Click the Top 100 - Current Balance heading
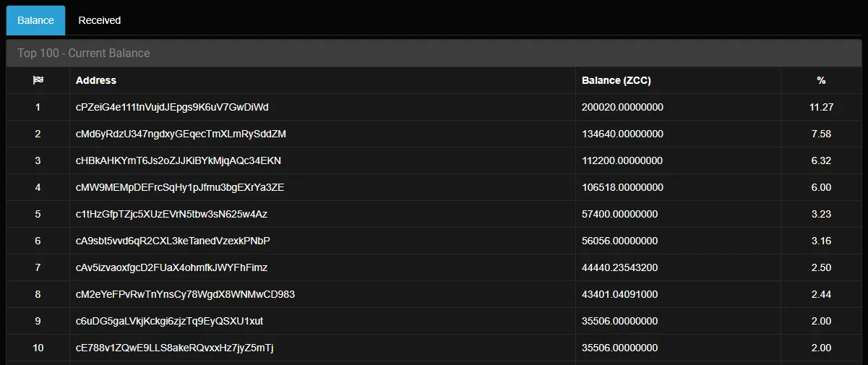This screenshot has height=365, width=868. pyautogui.click(x=84, y=53)
